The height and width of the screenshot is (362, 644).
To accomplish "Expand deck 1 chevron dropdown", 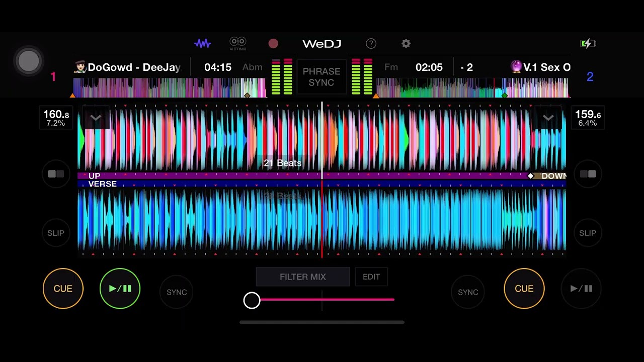I will 96,118.
